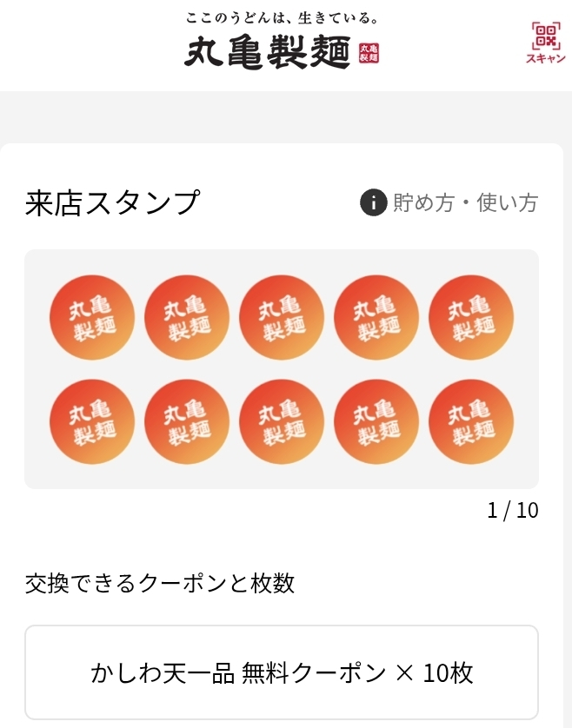The image size is (572, 728).
Task: Tap the 丸亀製麺 header logo
Action: pos(268,52)
